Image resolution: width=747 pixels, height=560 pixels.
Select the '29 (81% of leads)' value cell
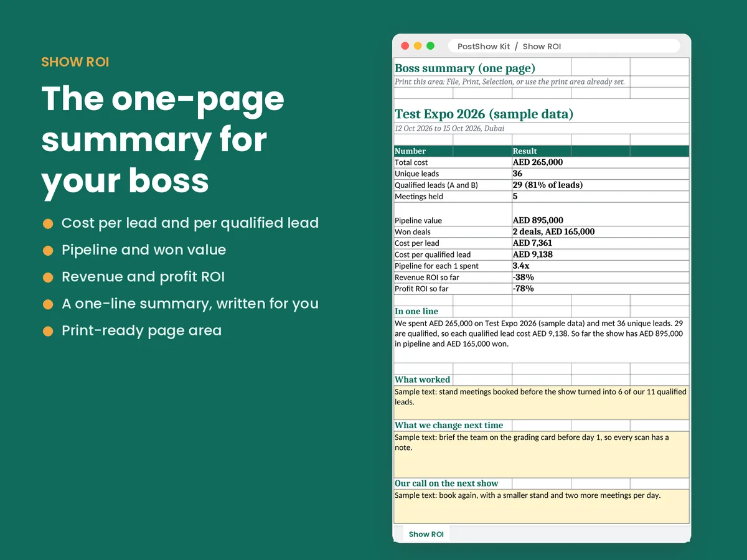pos(600,185)
